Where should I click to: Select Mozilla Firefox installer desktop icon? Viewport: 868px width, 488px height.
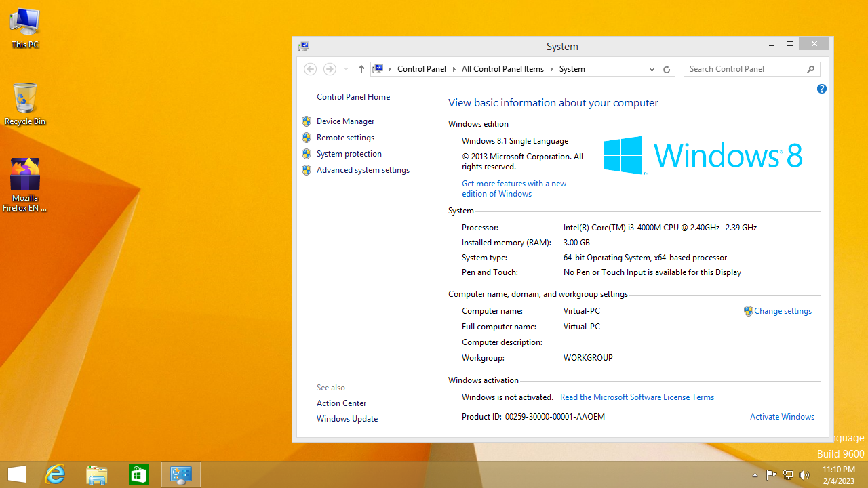(25, 184)
